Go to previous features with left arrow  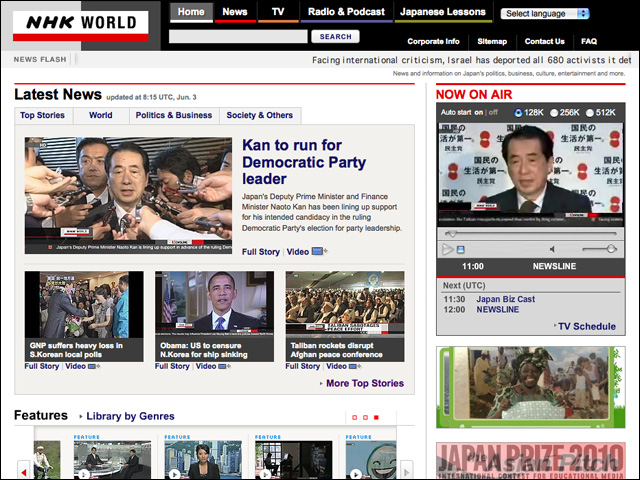(24, 471)
